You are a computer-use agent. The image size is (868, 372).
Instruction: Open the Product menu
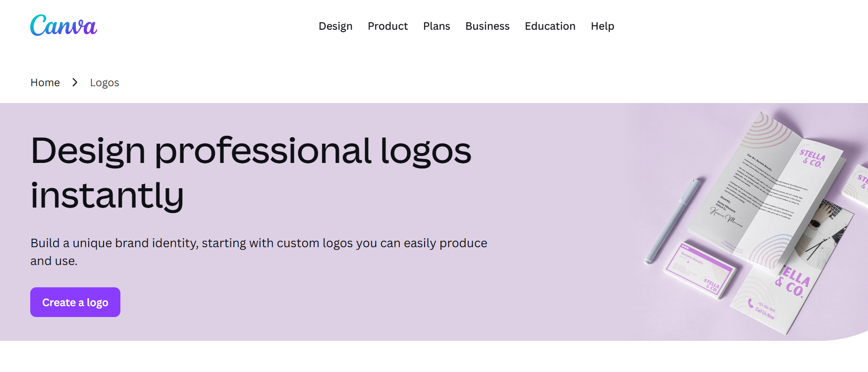tap(388, 26)
